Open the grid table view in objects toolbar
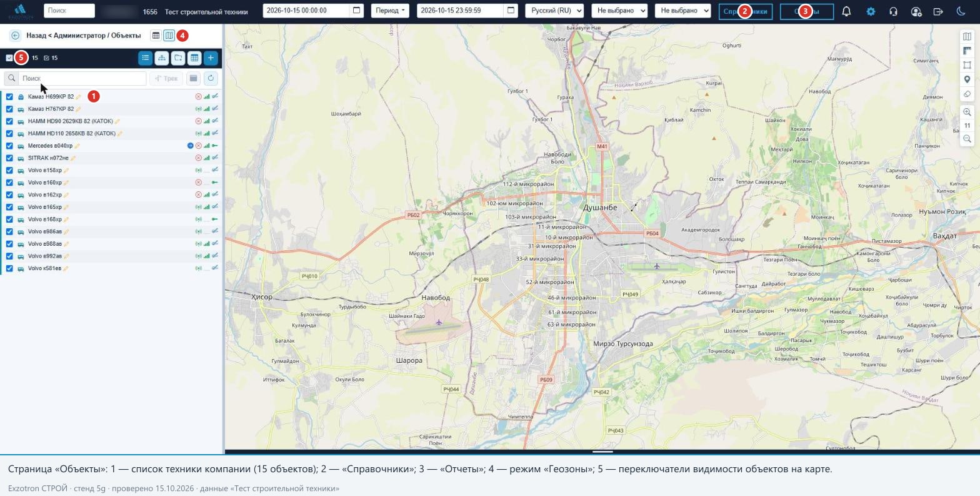 (194, 58)
